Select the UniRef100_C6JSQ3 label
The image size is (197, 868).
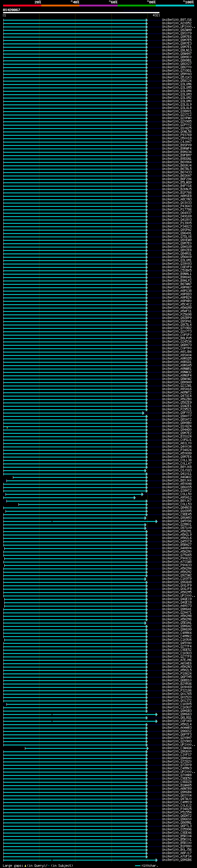click(x=177, y=470)
